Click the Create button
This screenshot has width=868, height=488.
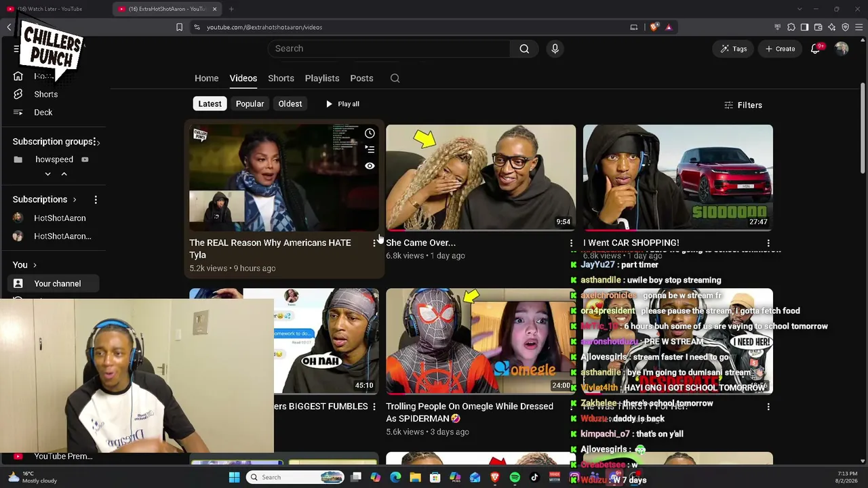click(x=780, y=49)
